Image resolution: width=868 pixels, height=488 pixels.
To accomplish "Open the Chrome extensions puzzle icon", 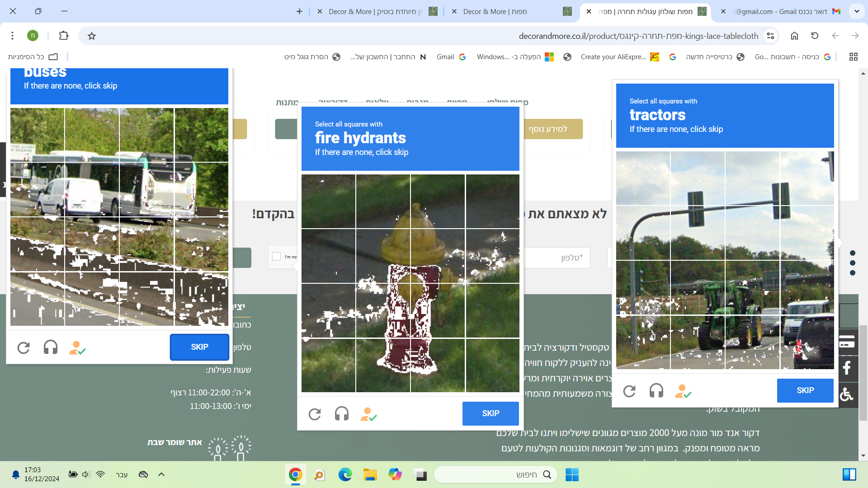I will click(x=64, y=36).
